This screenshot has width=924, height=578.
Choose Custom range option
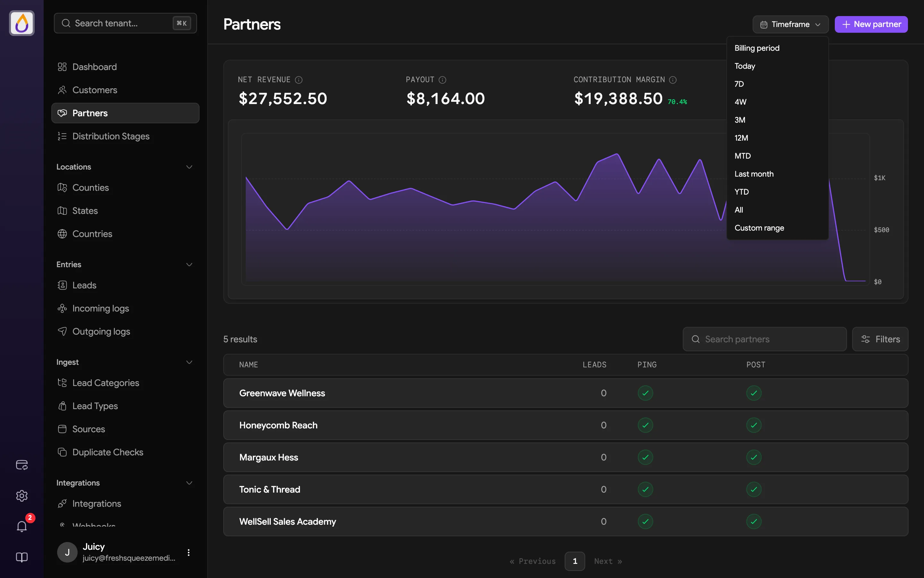point(777,228)
